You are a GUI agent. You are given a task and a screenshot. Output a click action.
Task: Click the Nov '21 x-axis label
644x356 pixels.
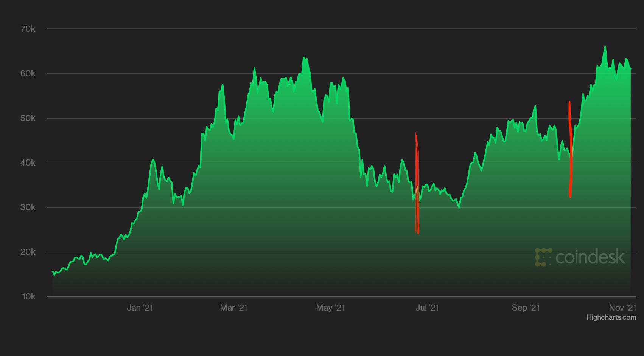coord(623,308)
